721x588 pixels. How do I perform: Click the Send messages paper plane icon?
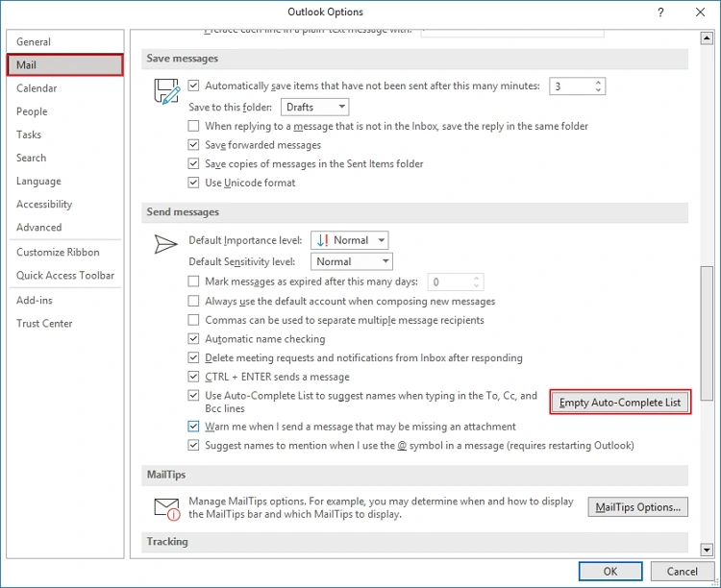(x=167, y=244)
